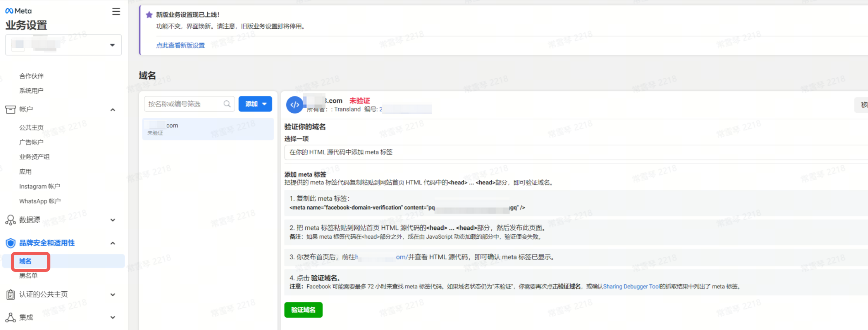Image resolution: width=868 pixels, height=330 pixels.
Task: Open 应用 in the sidebar
Action: [x=26, y=172]
